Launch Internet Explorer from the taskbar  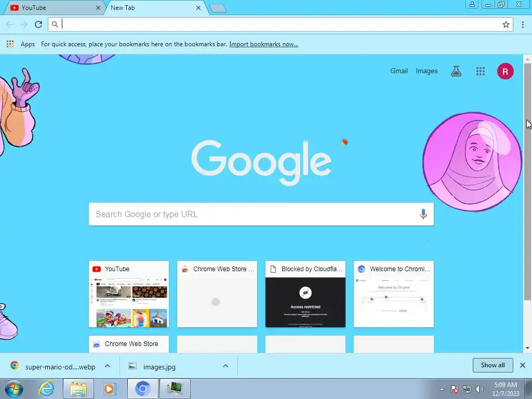46,389
